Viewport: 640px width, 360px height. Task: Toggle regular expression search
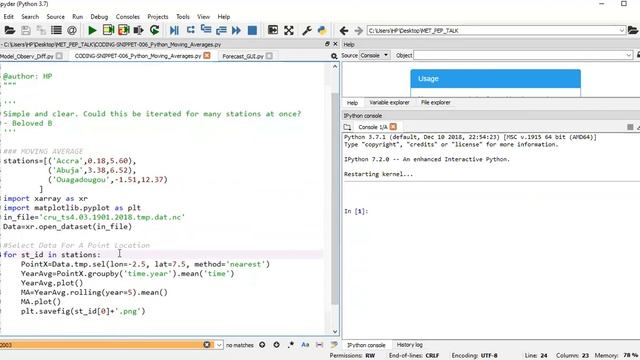[291, 345]
